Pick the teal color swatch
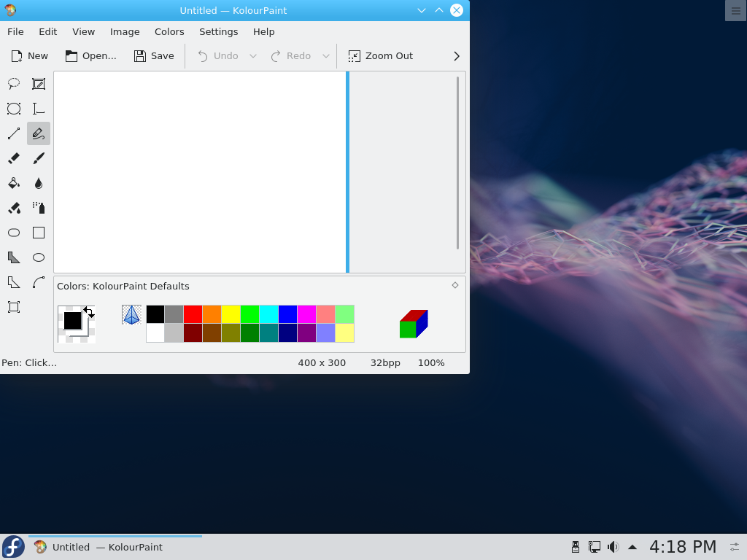This screenshot has height=560, width=747. (268, 332)
